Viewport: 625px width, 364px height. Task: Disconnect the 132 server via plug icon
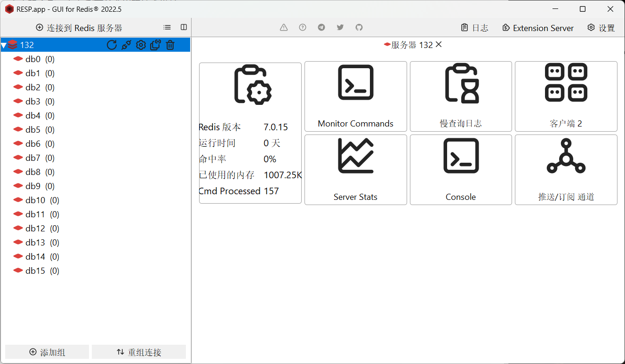pos(126,45)
